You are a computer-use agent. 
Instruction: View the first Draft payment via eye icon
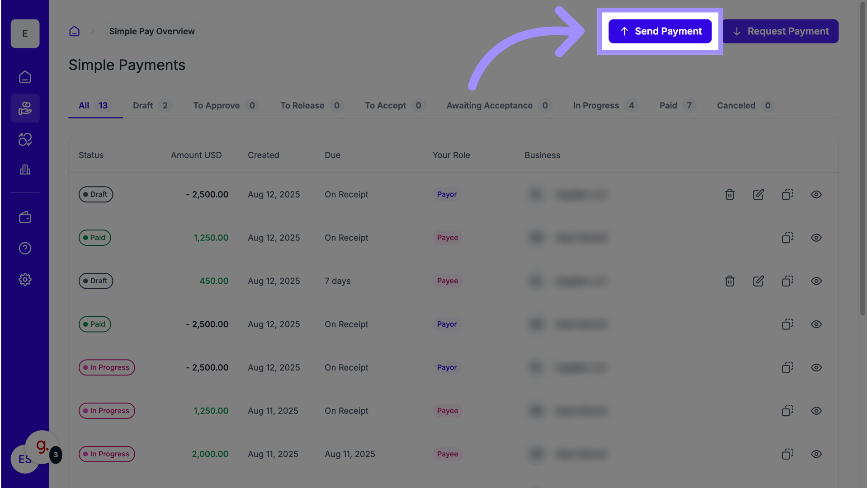(x=816, y=194)
